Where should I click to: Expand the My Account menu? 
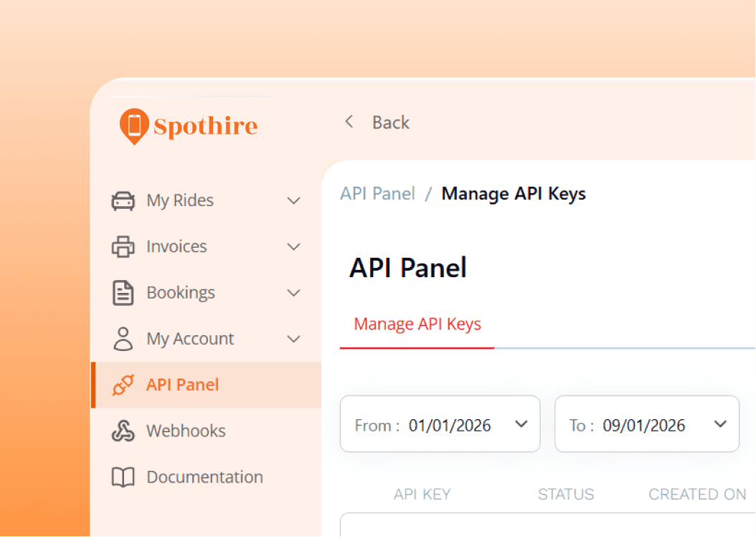(x=294, y=338)
